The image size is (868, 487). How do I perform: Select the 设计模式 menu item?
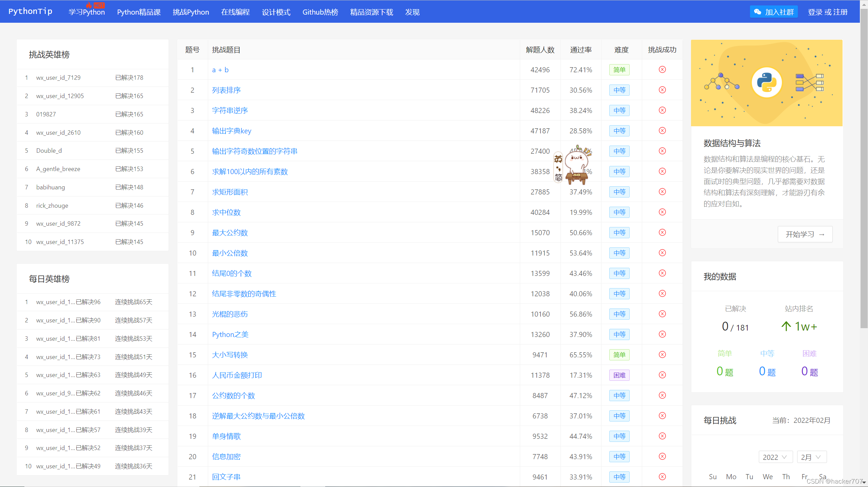(x=276, y=12)
